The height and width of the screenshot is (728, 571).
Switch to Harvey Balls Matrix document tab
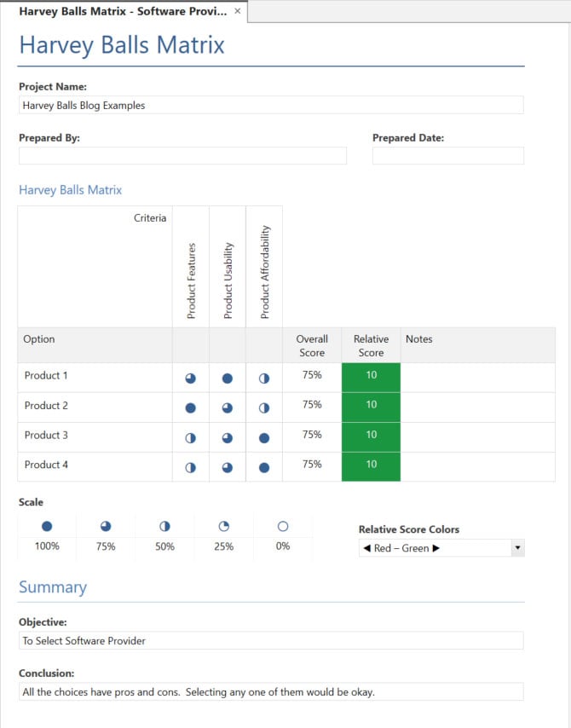[123, 11]
